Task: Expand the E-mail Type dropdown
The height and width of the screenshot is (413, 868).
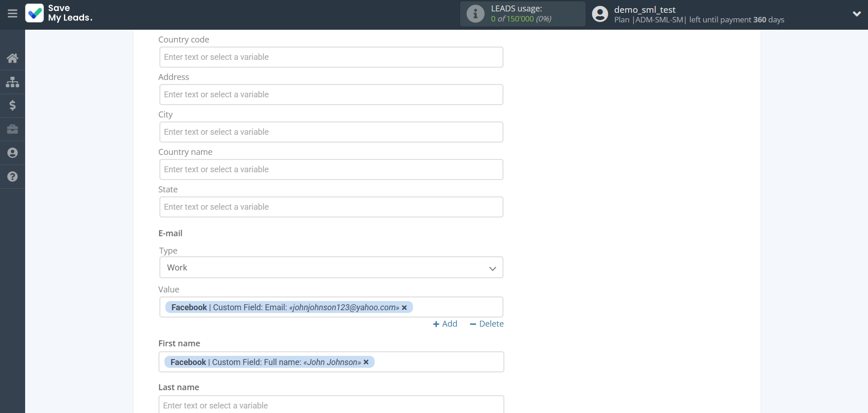Action: click(x=331, y=268)
